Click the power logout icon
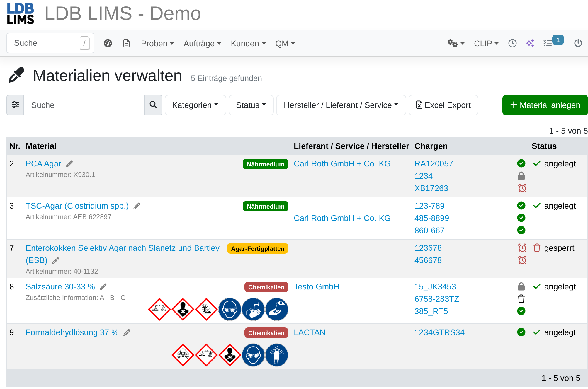The image size is (588, 389). (578, 43)
